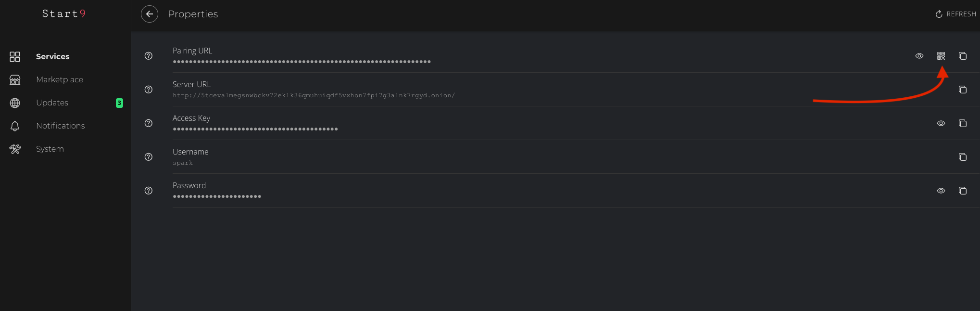980x311 pixels.
Task: Open help for Username property
Action: click(149, 157)
